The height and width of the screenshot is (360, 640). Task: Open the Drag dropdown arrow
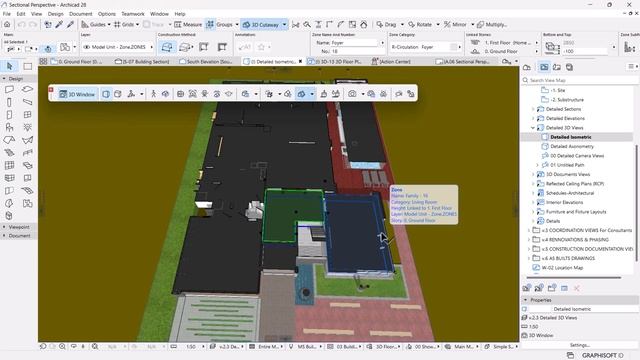pyautogui.click(x=402, y=24)
